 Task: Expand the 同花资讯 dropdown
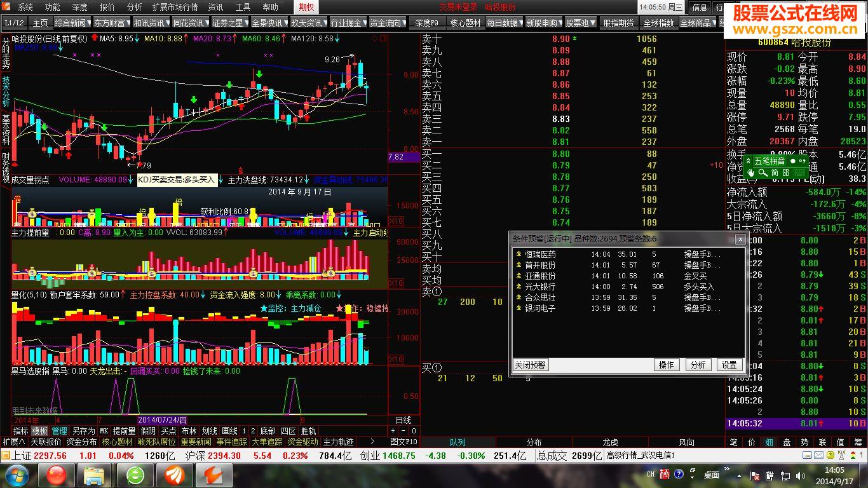pyautogui.click(x=189, y=23)
